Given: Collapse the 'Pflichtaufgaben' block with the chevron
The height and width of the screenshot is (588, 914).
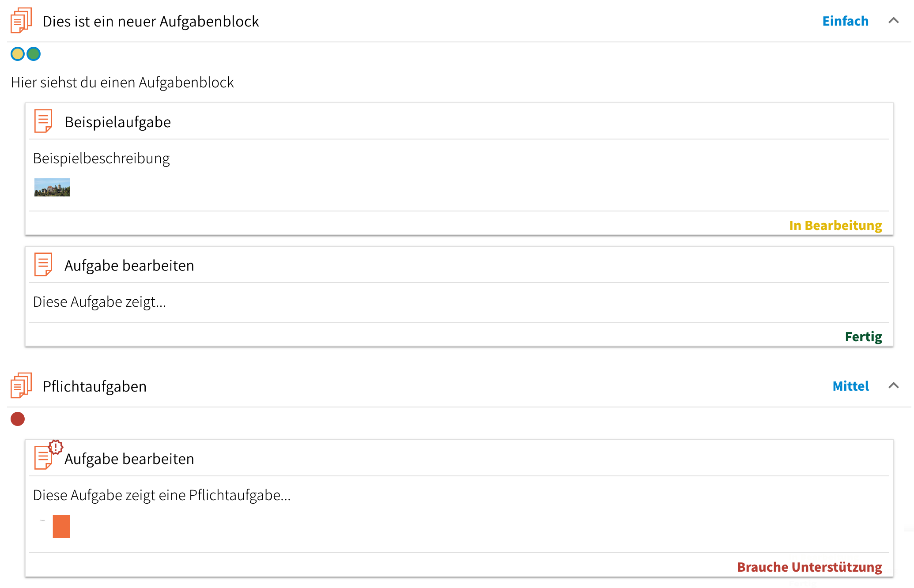Looking at the screenshot, I should pyautogui.click(x=893, y=386).
